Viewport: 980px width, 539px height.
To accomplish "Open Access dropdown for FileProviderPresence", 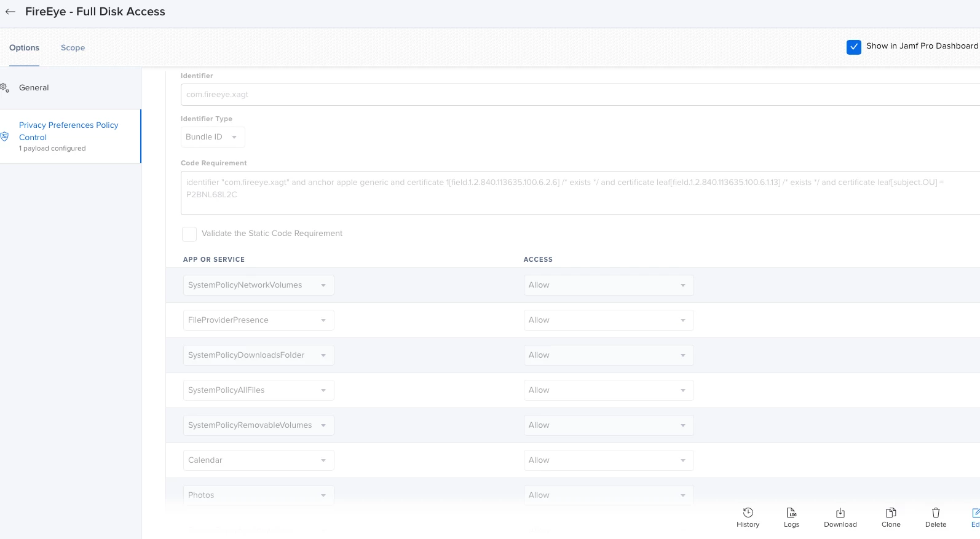I will [609, 320].
